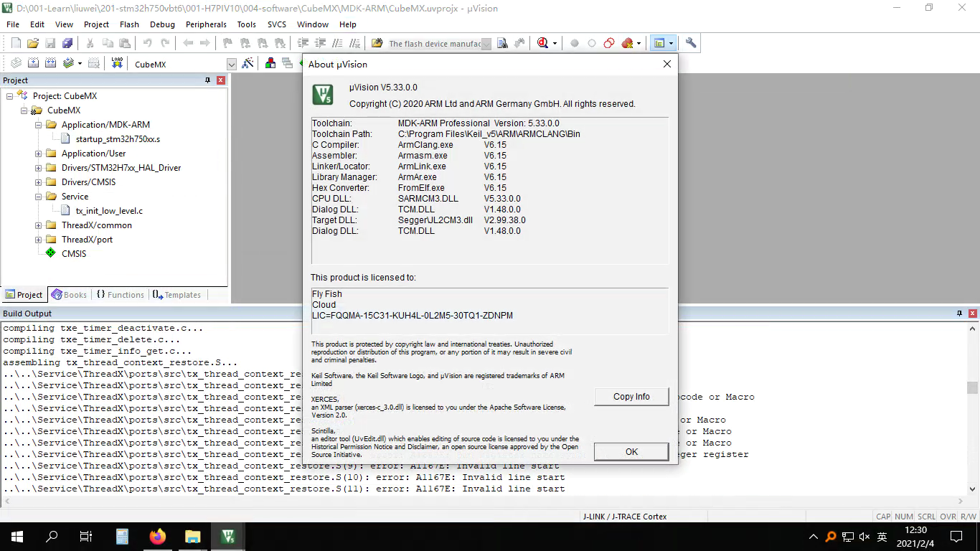Screen dimensions: 980x551
Task: Click the Copy Info button
Action: [631, 397]
